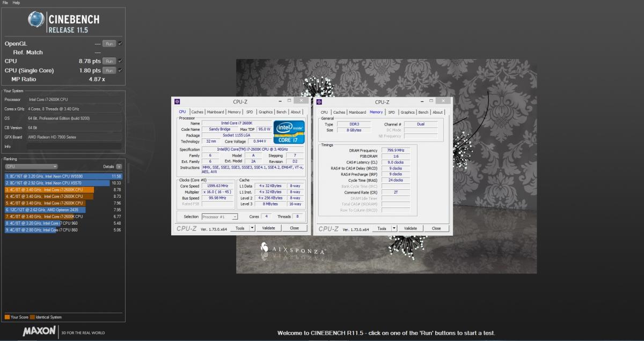Screen dimensions: 644x341
Task: Click Tools button in left CPU-Z window
Action: [x=240, y=228]
